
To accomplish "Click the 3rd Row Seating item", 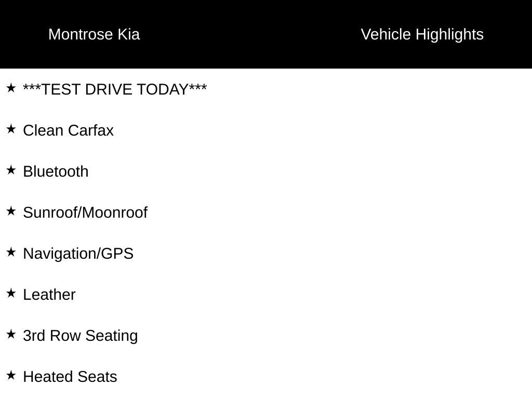I will [x=81, y=336].
